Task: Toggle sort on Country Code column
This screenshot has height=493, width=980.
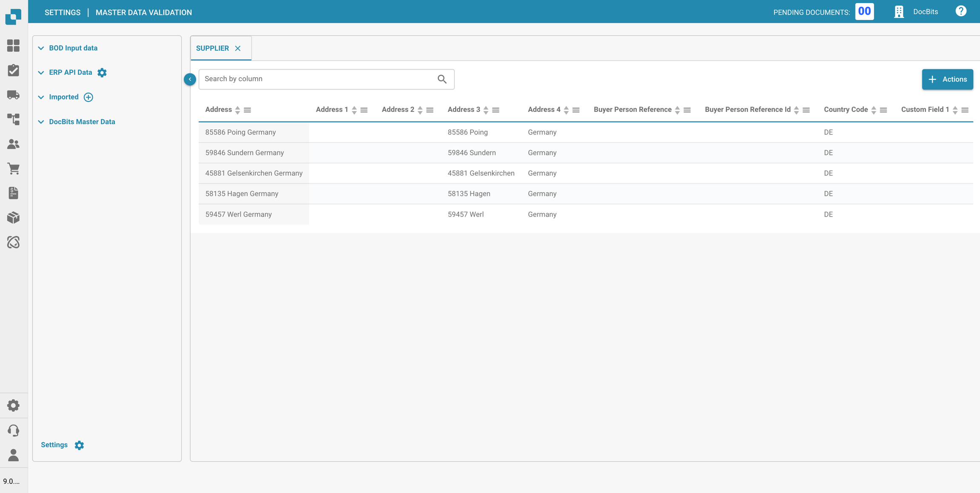Action: tap(873, 110)
